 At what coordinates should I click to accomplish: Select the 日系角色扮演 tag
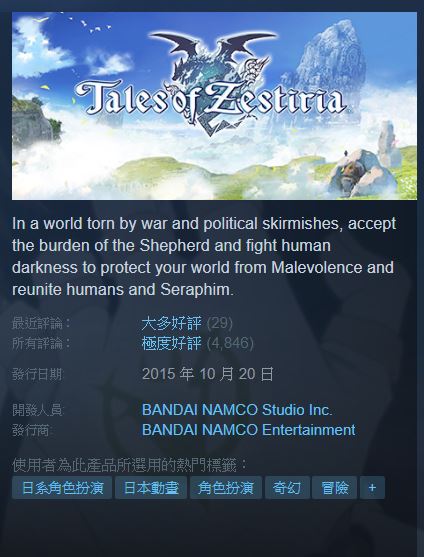(x=62, y=487)
